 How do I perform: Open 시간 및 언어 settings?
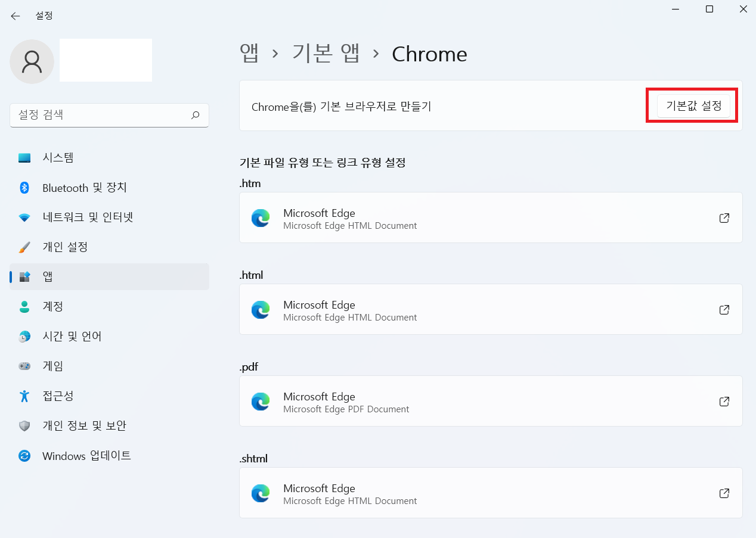point(109,337)
